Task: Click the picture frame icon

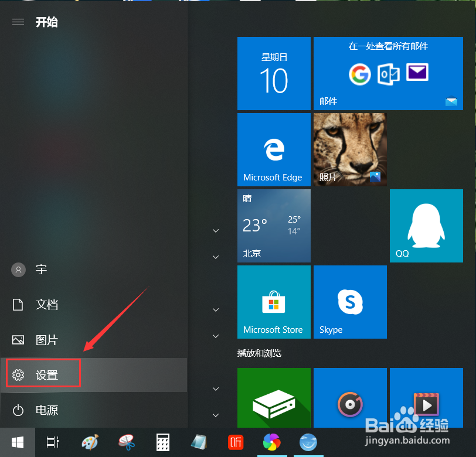Action: click(18, 340)
